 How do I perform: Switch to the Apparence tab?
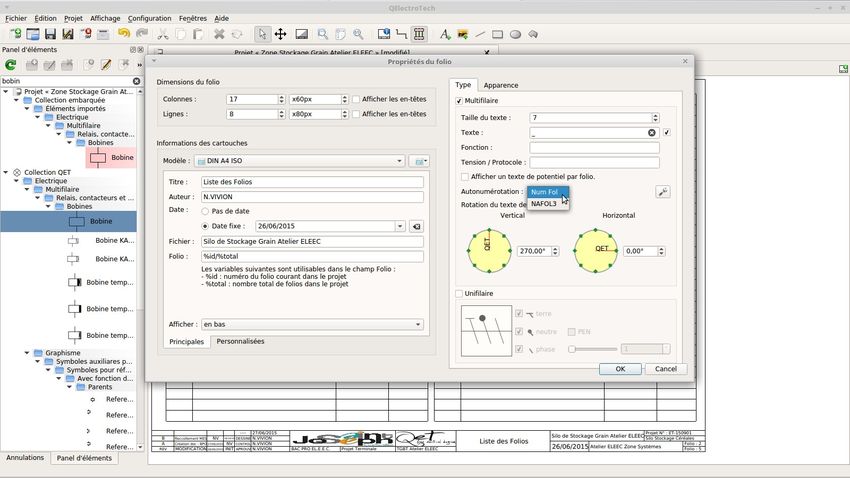pyautogui.click(x=501, y=85)
